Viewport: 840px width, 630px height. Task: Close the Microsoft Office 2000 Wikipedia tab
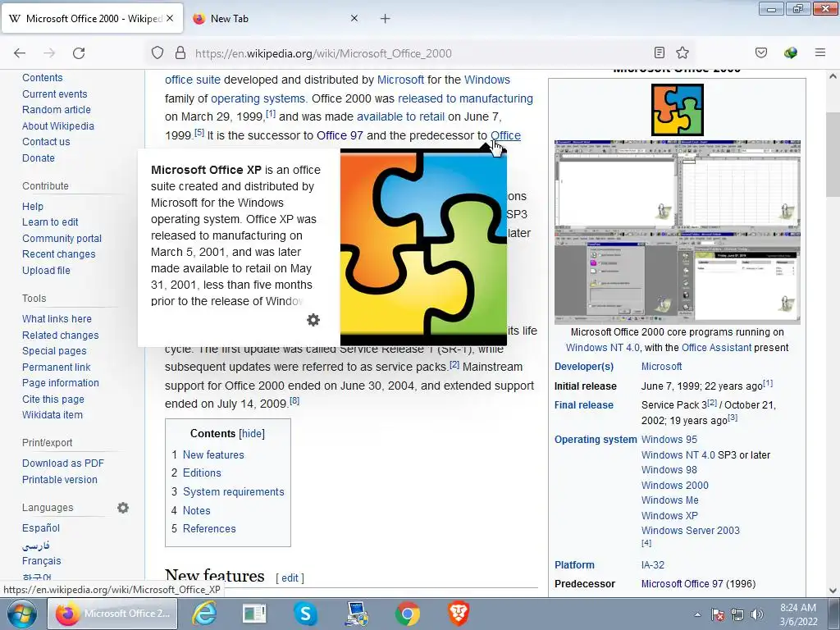pos(170,18)
